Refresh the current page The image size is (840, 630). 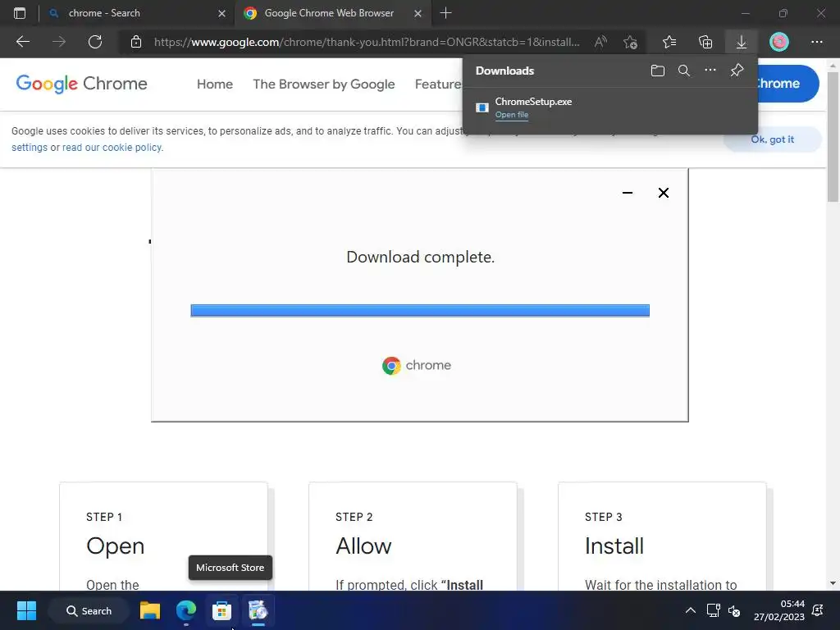(x=95, y=42)
